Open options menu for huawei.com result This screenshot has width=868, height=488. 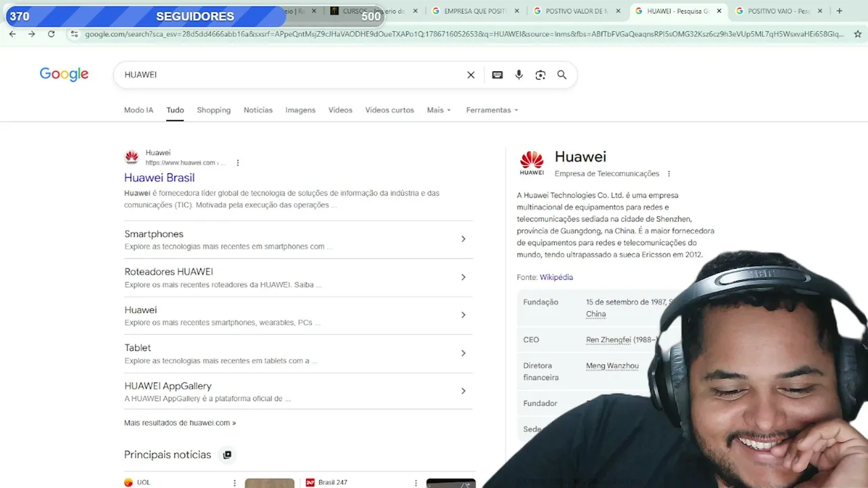point(237,163)
